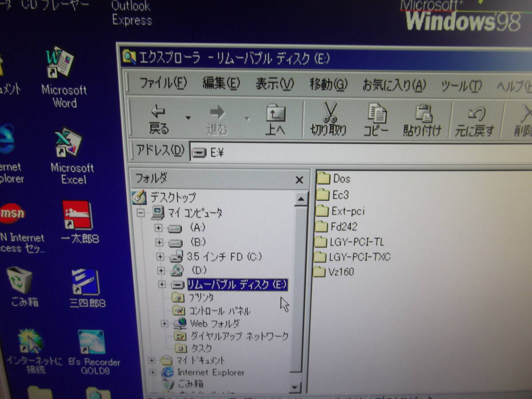The image size is (532, 399).
Task: Collapse the マイ コンピュータ tree node
Action: [141, 213]
